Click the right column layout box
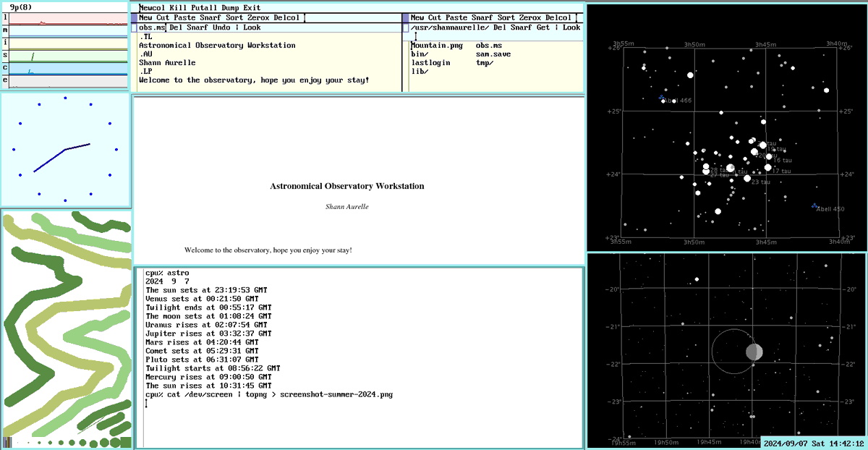This screenshot has width=868, height=450. tap(406, 17)
